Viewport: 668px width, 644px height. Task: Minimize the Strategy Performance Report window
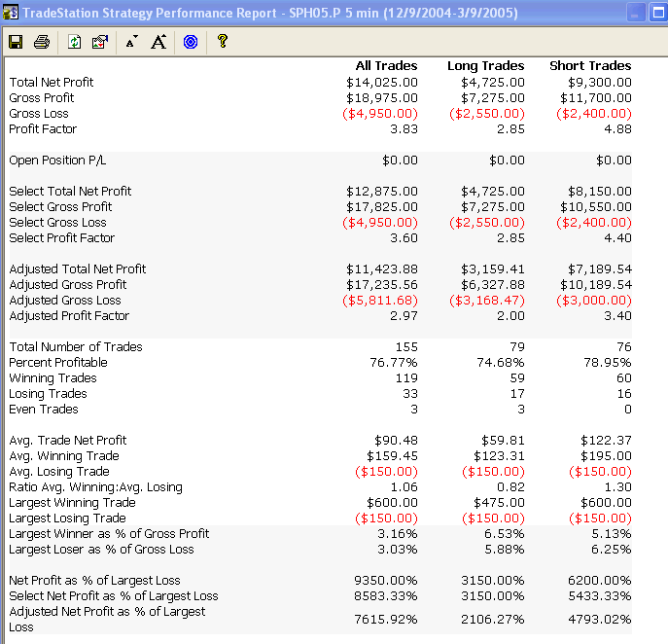point(635,13)
